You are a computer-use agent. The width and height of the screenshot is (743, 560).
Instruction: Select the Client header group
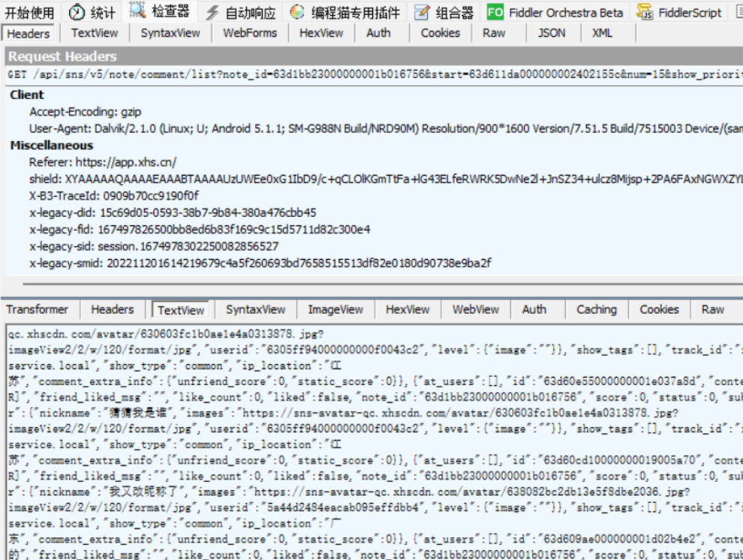(x=27, y=95)
